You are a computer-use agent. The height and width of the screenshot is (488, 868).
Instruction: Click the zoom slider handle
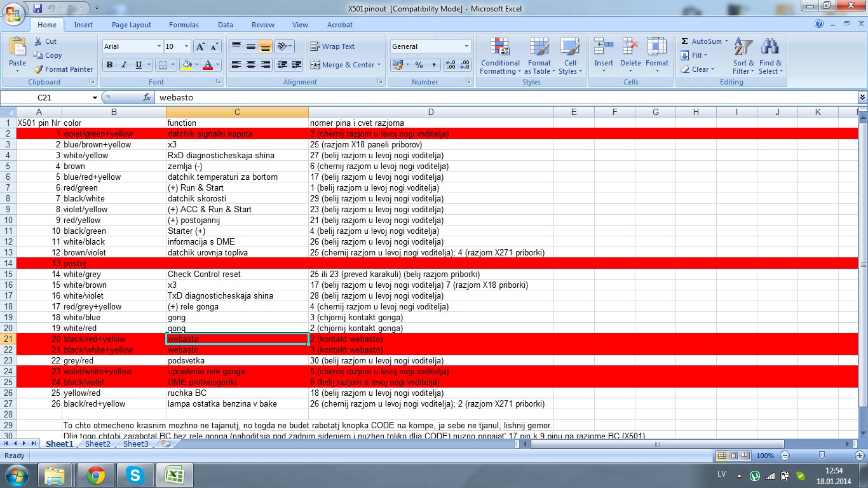click(x=822, y=456)
